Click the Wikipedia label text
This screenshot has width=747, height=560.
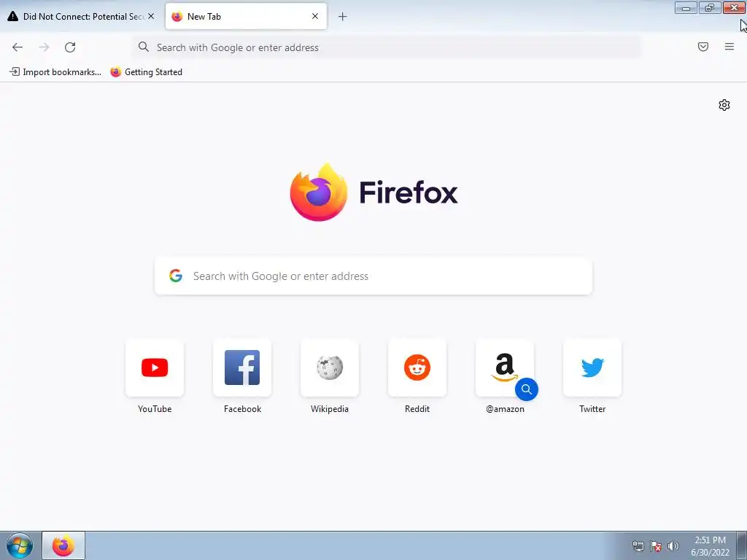pyautogui.click(x=330, y=409)
